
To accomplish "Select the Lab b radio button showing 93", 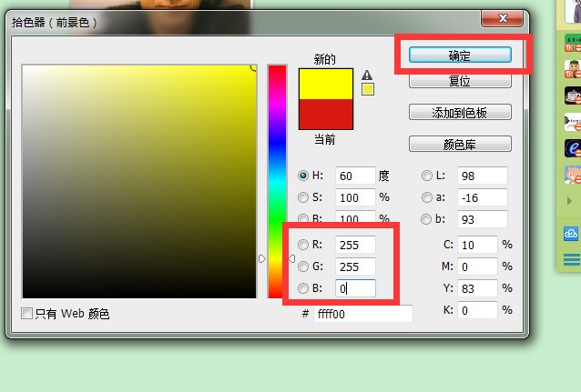I will tap(426, 219).
